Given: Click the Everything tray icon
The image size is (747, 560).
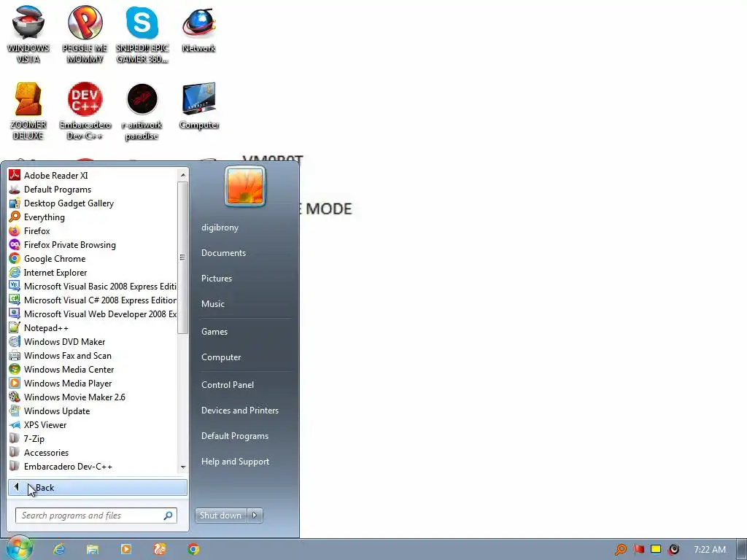Looking at the screenshot, I should 621,550.
